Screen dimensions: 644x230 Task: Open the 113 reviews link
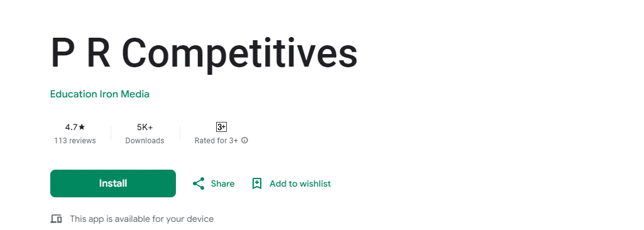[x=75, y=141]
